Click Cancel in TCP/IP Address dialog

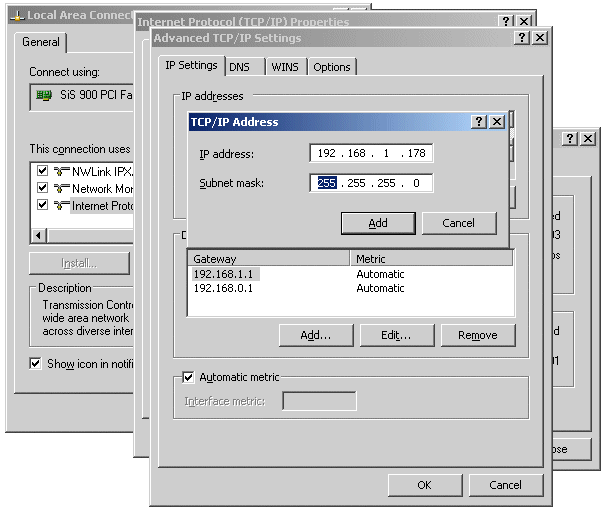[x=459, y=223]
